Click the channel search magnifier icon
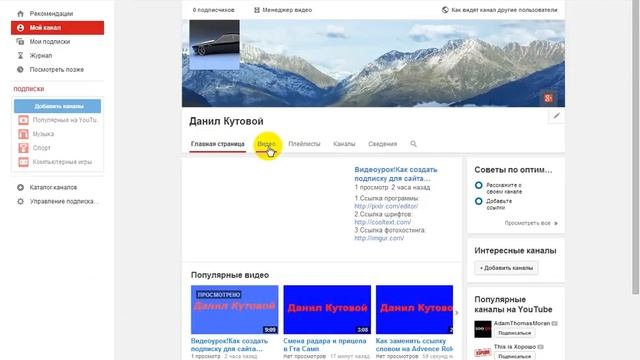The height and width of the screenshot is (360, 640). pyautogui.click(x=413, y=144)
